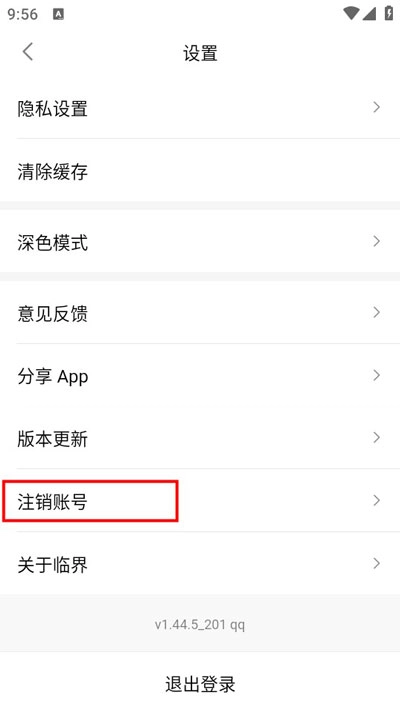The height and width of the screenshot is (711, 400).
Task: Open 隐私设置 via its chevron arrow
Action: (376, 107)
